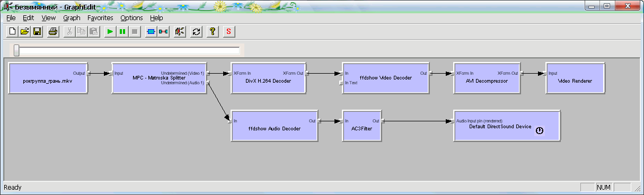The height and width of the screenshot is (195, 644).
Task: Select the ffdshow Audio Decoder filter
Action: [275, 126]
